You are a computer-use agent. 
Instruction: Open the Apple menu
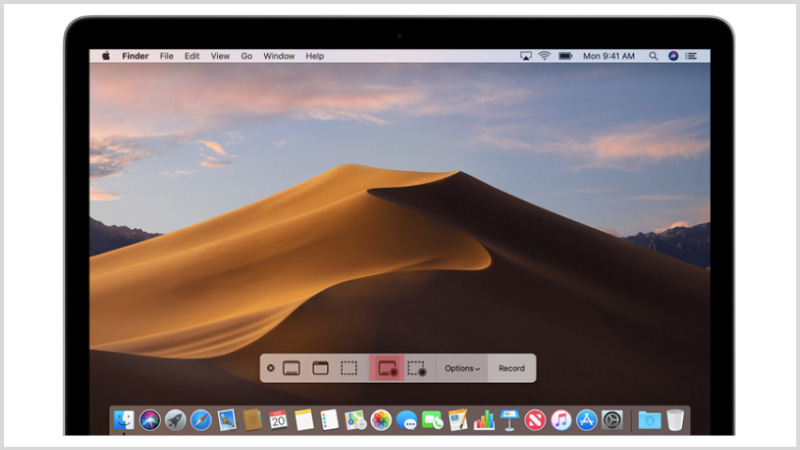(x=106, y=56)
